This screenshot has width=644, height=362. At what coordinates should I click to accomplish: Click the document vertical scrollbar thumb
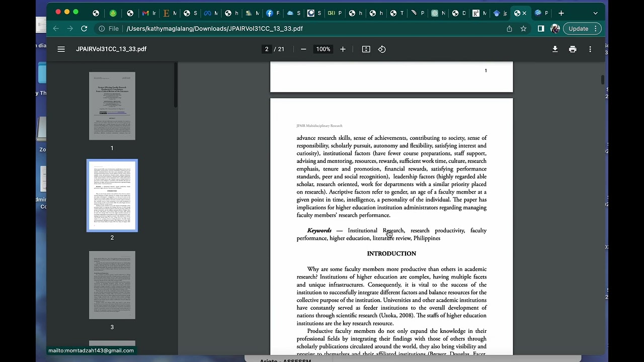click(x=602, y=80)
